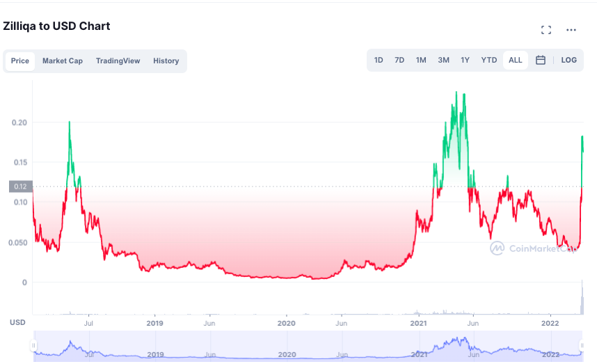Click the tall volume bar at chart end
Image resolution: width=597 pixels, height=364 pixels.
(x=582, y=297)
